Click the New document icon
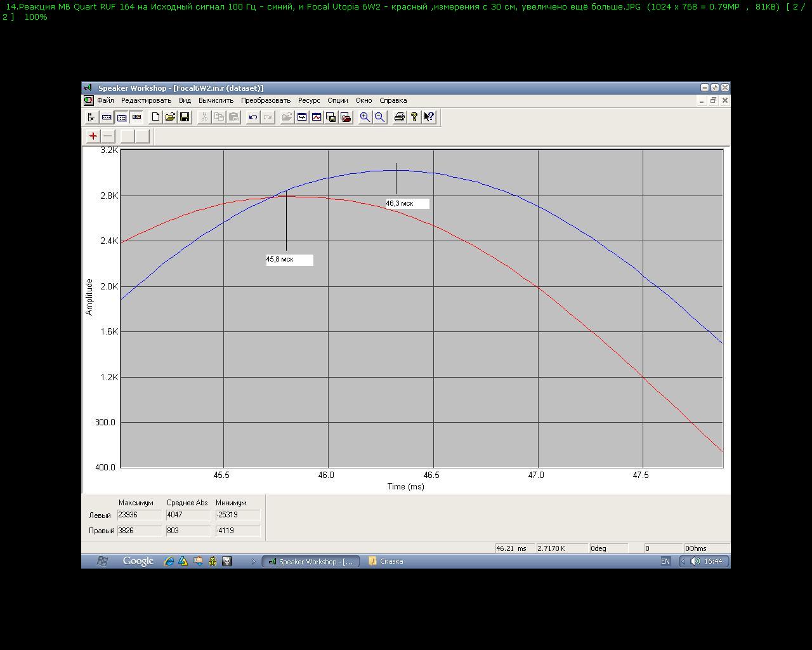812x650 pixels. coord(155,117)
